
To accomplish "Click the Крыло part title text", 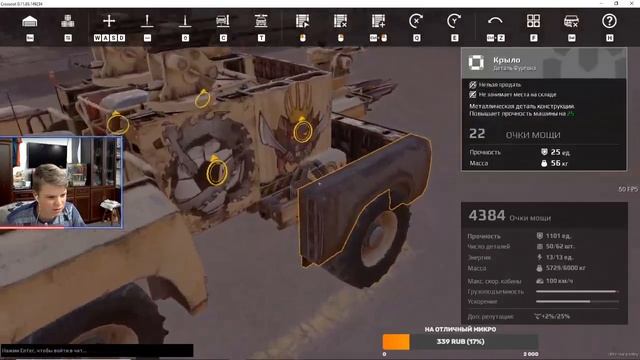I will [x=506, y=60].
